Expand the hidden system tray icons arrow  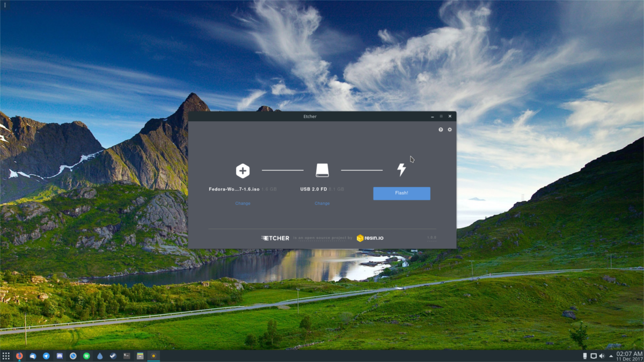pos(611,356)
